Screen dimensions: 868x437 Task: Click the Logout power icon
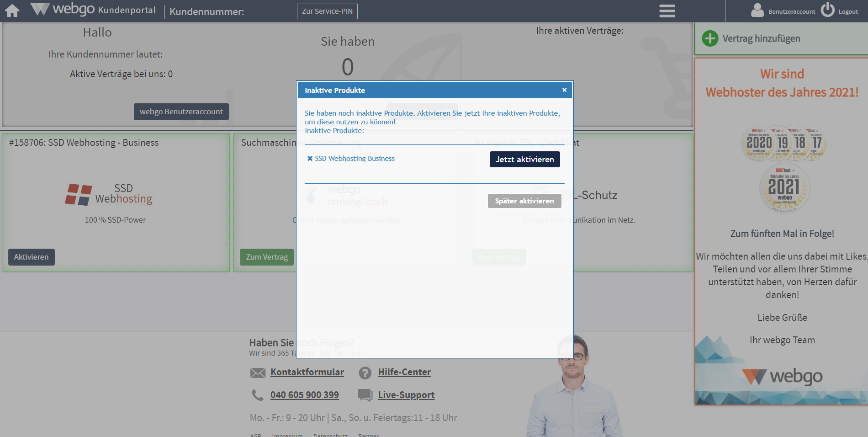[827, 10]
